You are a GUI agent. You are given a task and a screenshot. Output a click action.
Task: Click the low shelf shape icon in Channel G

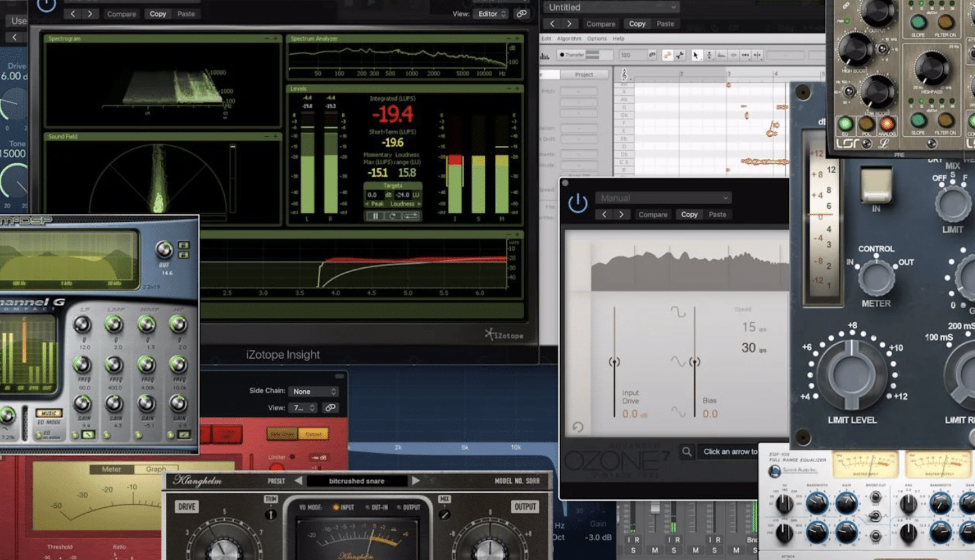pyautogui.click(x=88, y=435)
